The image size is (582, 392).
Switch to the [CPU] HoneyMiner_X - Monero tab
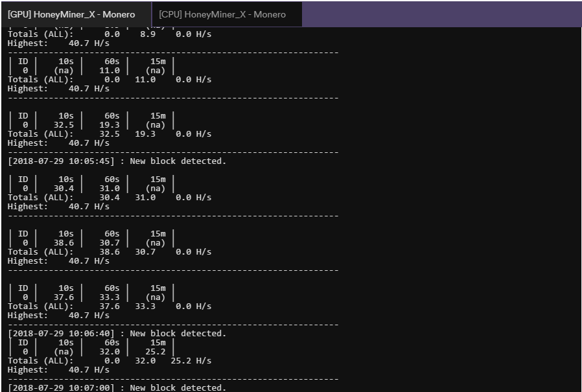point(227,14)
